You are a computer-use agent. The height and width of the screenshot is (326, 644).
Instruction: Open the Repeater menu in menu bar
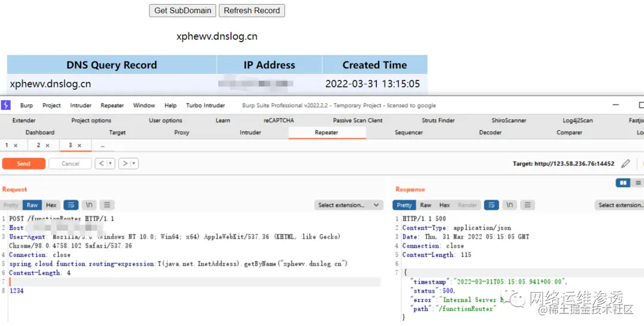tap(112, 105)
